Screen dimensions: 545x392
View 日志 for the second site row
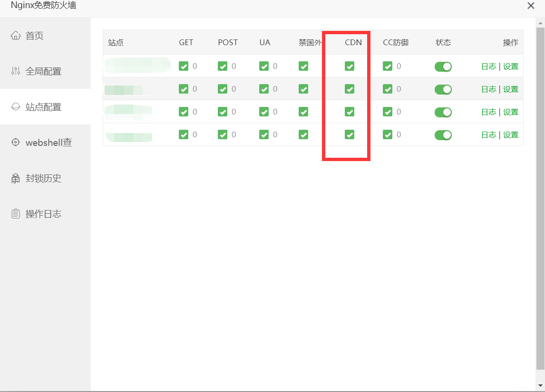click(x=488, y=89)
